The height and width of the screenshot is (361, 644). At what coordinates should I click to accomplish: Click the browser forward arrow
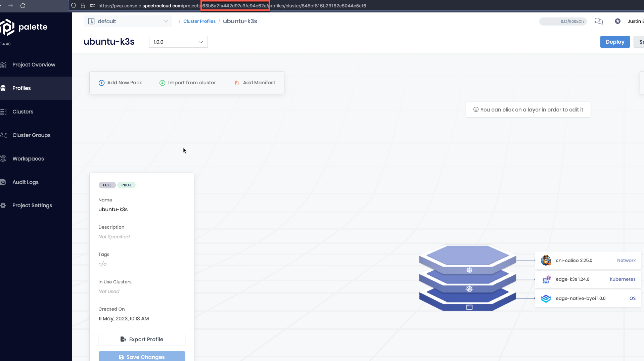coord(11,5)
